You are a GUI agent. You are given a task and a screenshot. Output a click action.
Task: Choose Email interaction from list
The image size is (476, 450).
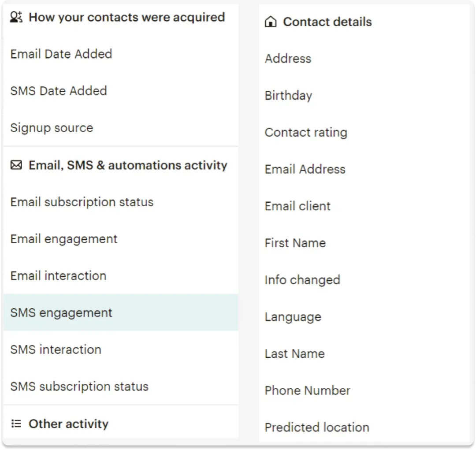coord(58,276)
